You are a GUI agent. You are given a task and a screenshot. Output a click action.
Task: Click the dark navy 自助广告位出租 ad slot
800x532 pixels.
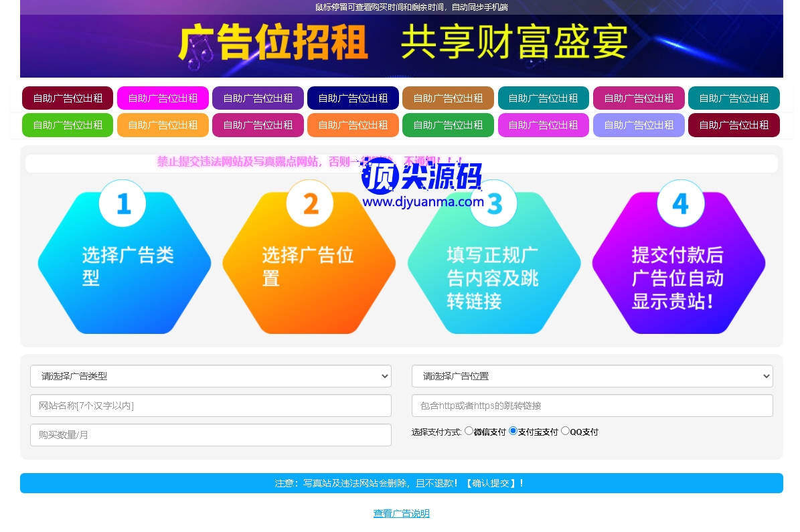tap(353, 98)
